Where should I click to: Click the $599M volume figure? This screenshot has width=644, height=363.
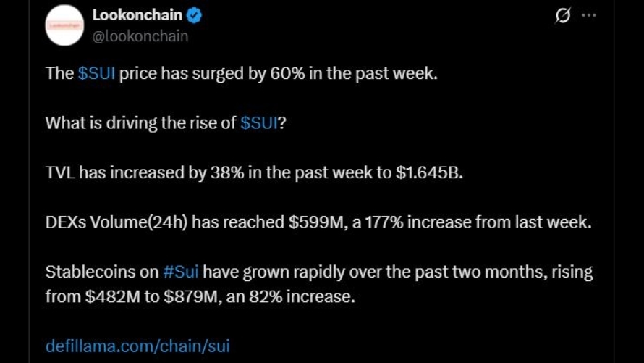(315, 222)
